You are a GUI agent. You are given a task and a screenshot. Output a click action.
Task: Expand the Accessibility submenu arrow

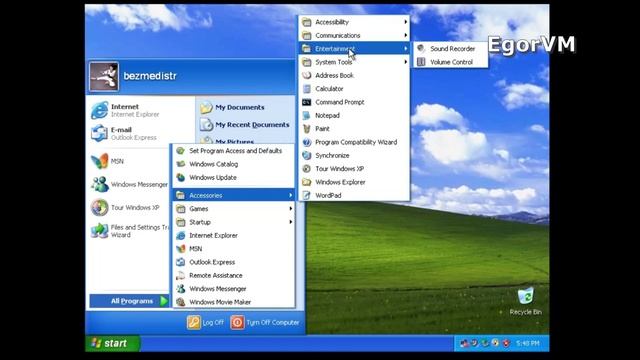click(x=405, y=22)
